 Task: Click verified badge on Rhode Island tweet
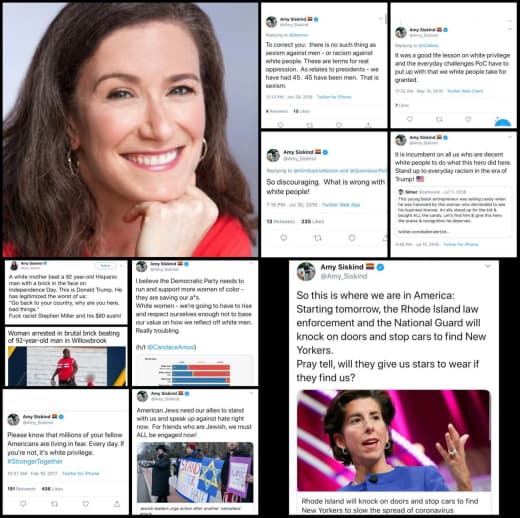click(380, 267)
